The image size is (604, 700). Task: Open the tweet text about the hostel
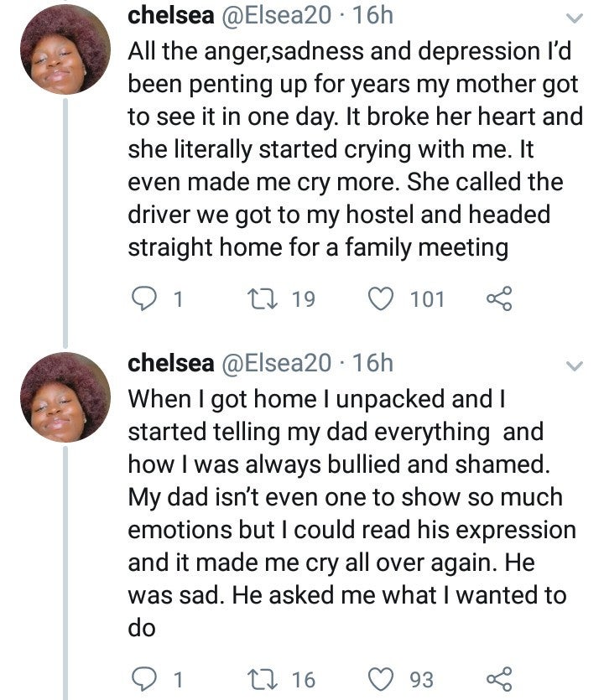pos(352,148)
